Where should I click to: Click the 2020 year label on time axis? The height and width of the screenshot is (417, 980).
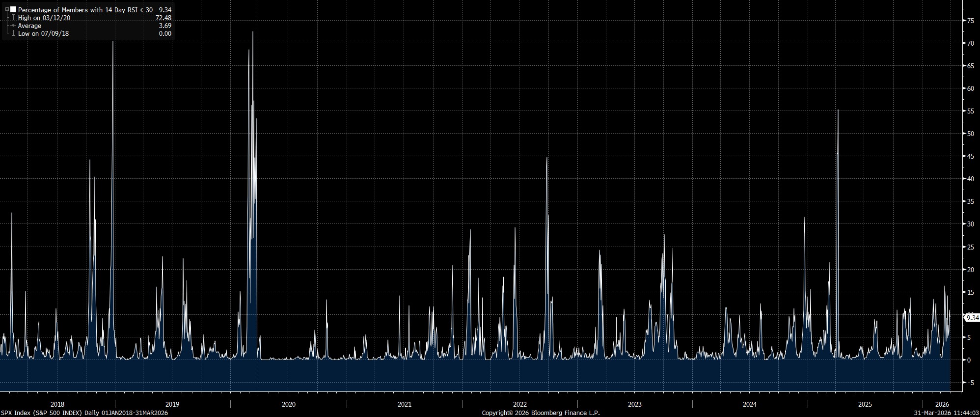point(289,404)
